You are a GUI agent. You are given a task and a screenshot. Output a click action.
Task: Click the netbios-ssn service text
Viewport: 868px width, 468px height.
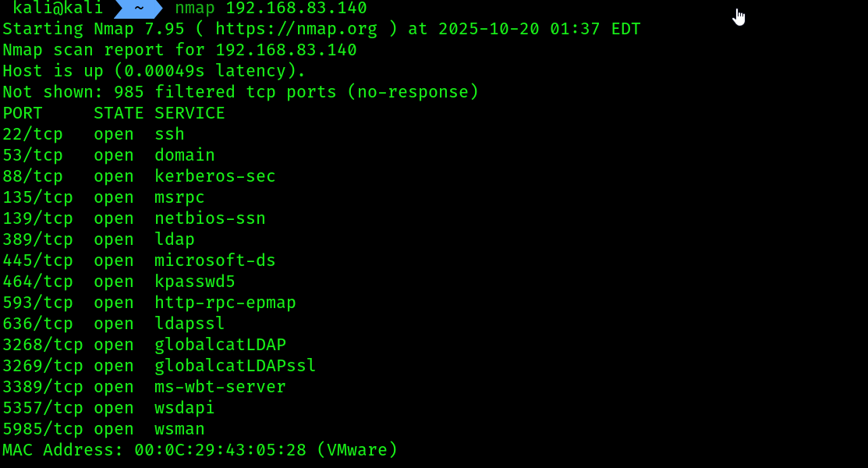210,218
